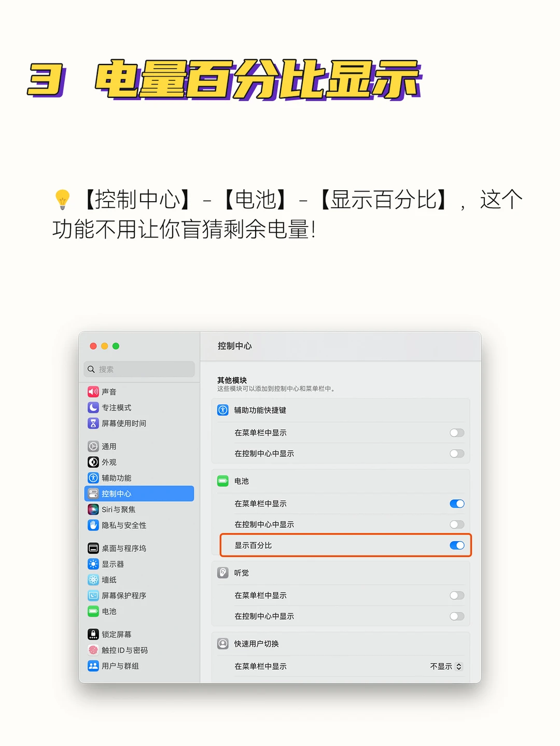Open the 声音 sound settings icon
This screenshot has height=746, width=560.
click(x=93, y=391)
